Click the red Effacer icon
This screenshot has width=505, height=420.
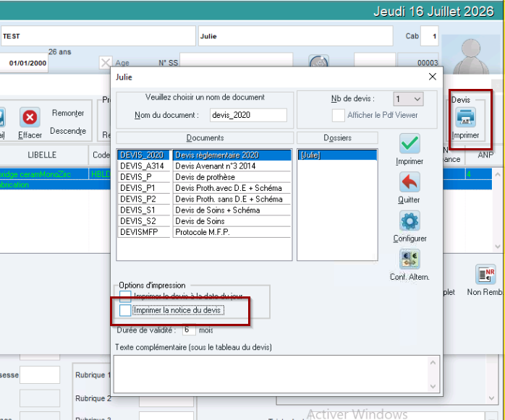tap(30, 118)
